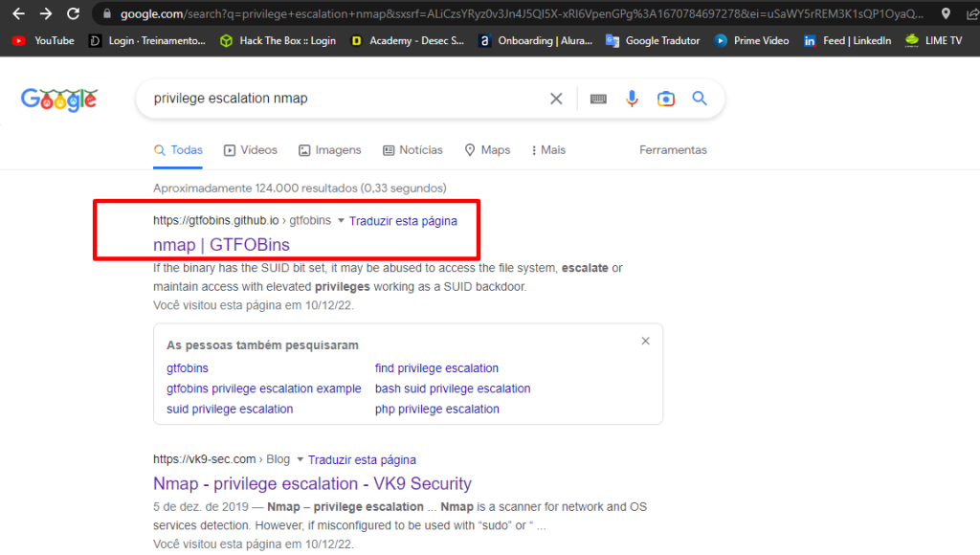Click the browser back arrow

tap(18, 14)
